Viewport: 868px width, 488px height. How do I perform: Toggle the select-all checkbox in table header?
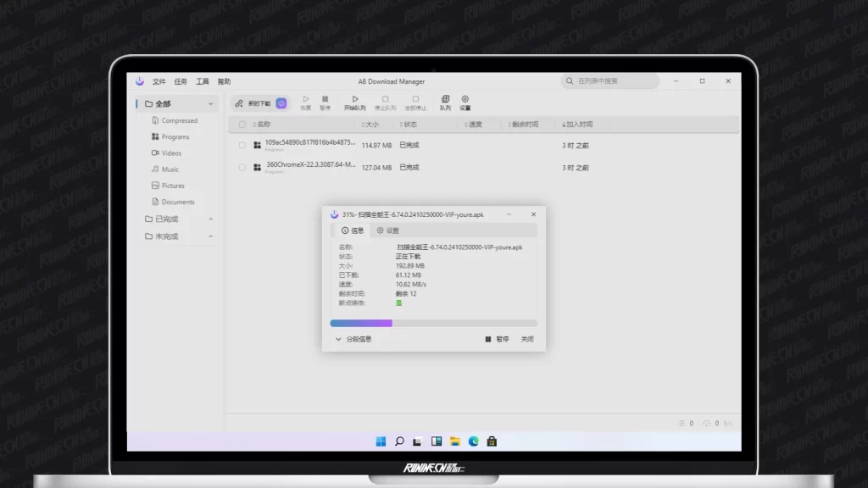(x=242, y=125)
